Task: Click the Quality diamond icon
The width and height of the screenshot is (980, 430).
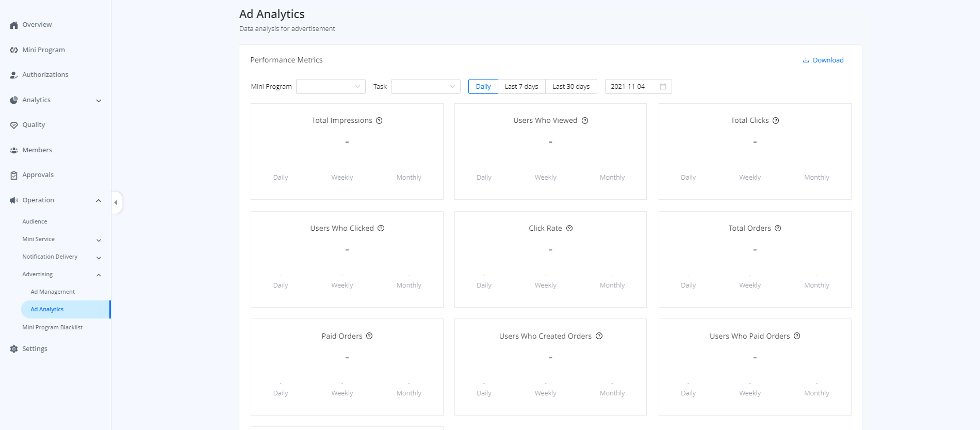Action: pos(14,125)
